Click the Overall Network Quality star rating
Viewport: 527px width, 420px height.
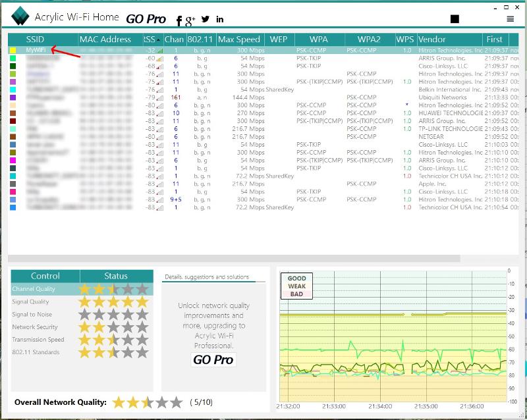click(x=148, y=402)
